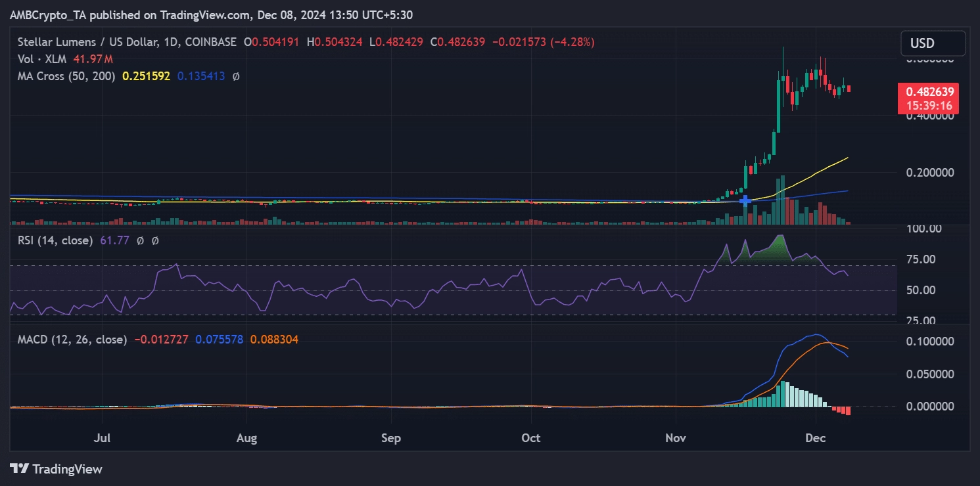The image size is (980, 486).
Task: Click the Aug label on time axis
Action: tap(246, 437)
